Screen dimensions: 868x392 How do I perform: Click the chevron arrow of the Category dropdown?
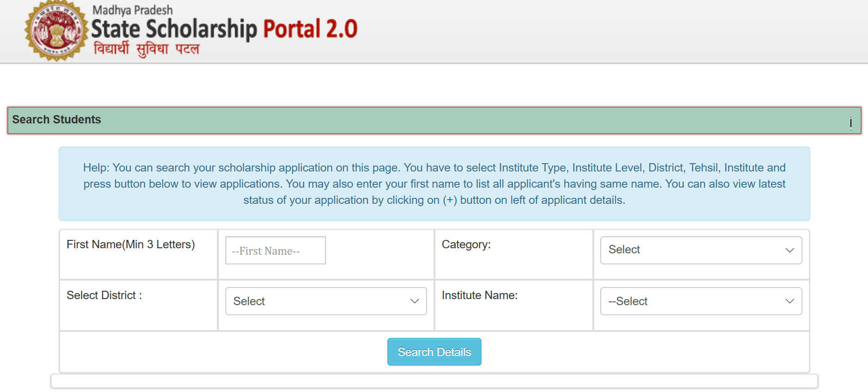click(x=790, y=250)
